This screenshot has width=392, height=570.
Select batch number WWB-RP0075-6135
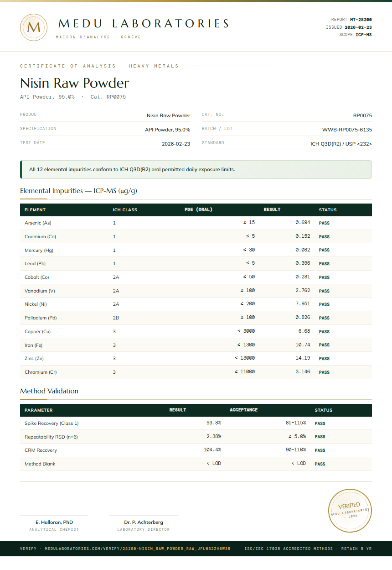pyautogui.click(x=347, y=130)
